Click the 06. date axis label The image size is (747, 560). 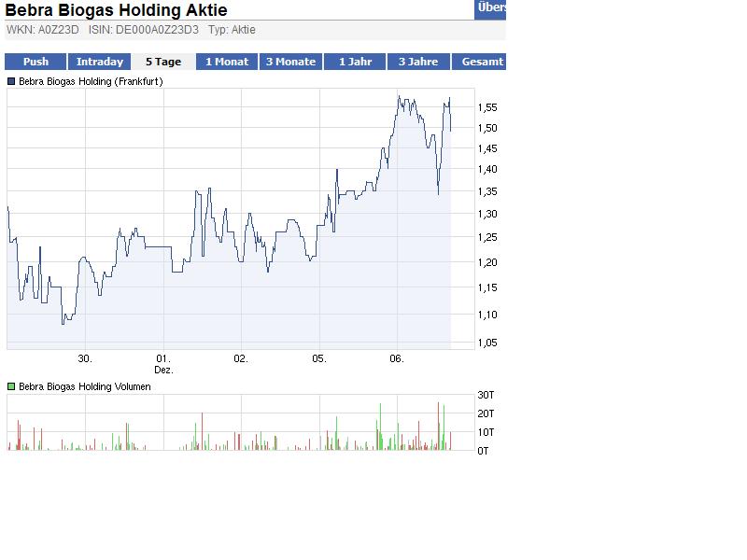click(x=396, y=359)
